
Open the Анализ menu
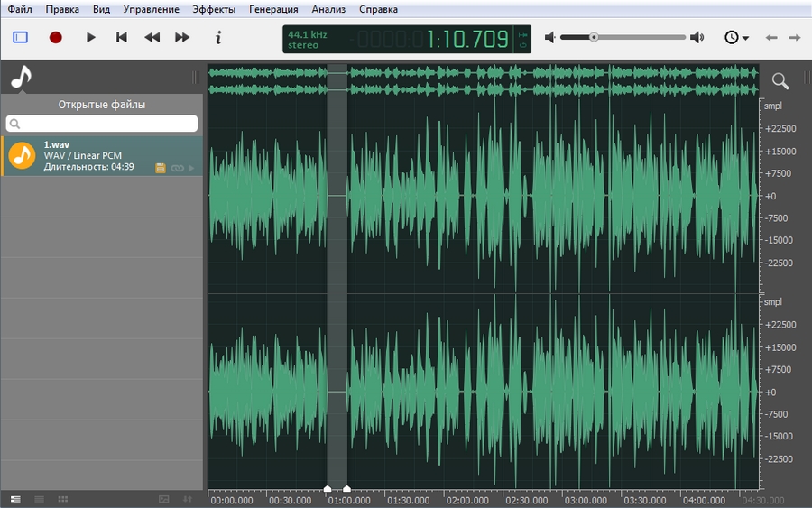(x=328, y=9)
